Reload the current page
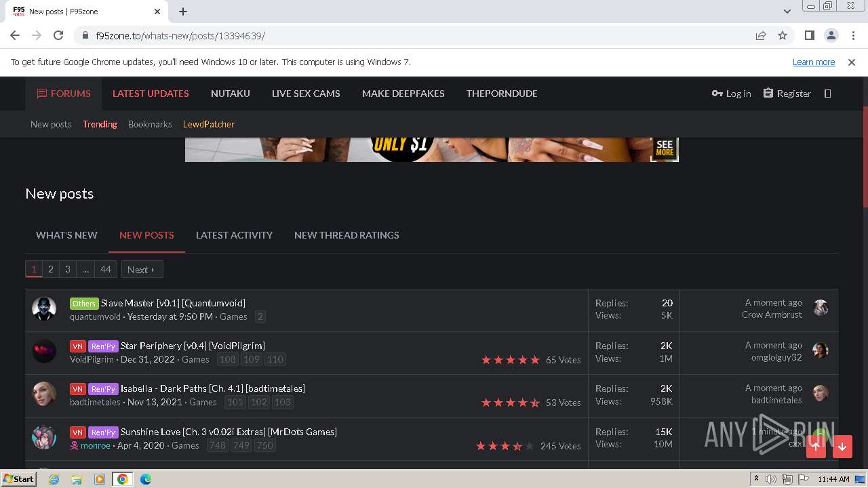 click(x=58, y=35)
